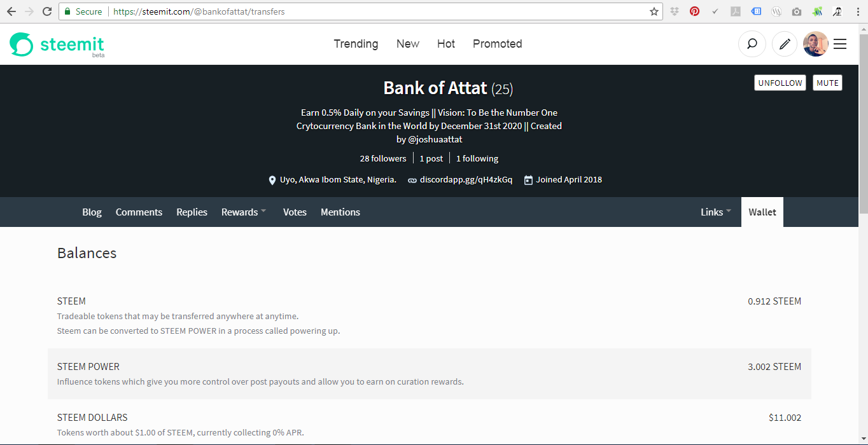Open the $11.002 Steem Dollars dropdown
868x445 pixels.
pos(785,418)
